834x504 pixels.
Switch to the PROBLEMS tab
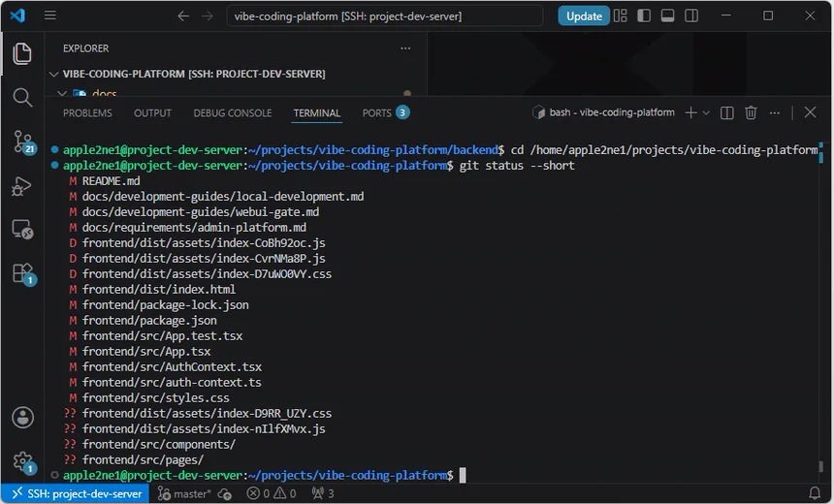pyautogui.click(x=87, y=113)
